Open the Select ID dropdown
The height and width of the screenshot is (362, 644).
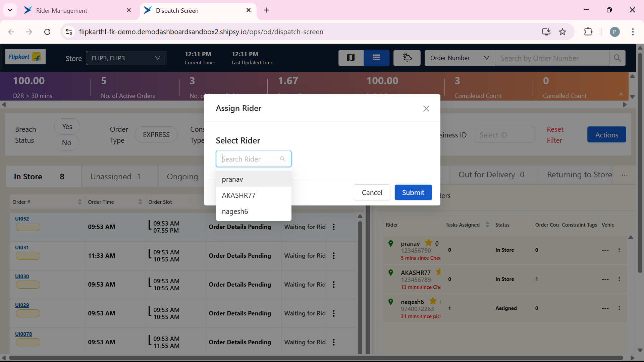click(x=504, y=135)
